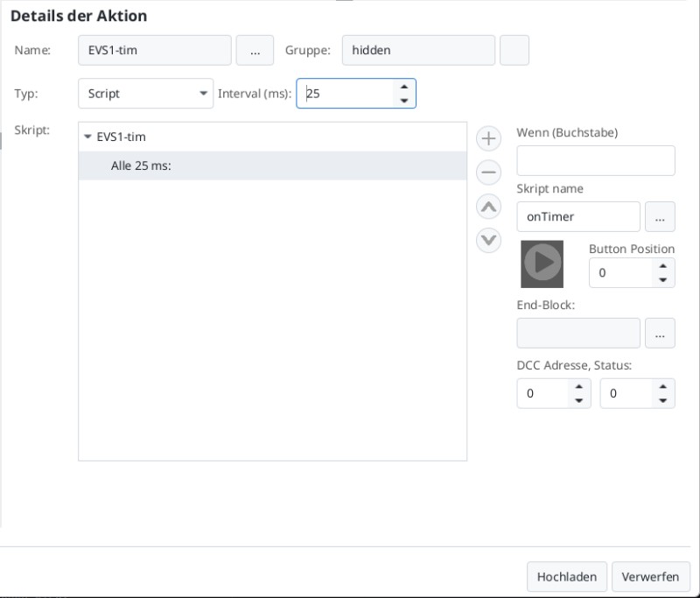Screen dimensions: 700x598
Task: Decrease the Button Position value
Action: [663, 279]
